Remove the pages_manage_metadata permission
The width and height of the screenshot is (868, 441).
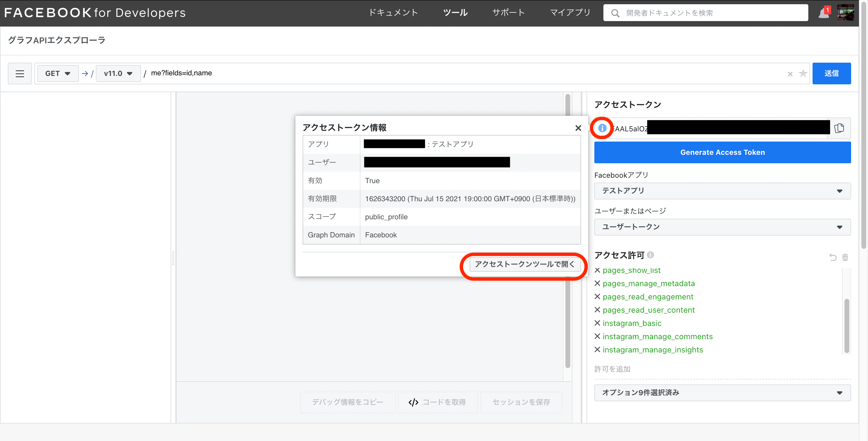coord(597,283)
